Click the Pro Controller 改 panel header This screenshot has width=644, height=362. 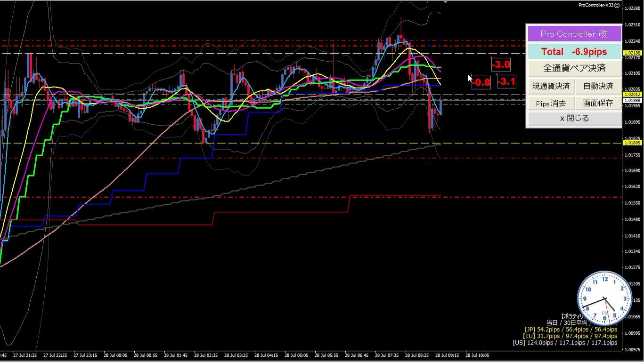(574, 34)
